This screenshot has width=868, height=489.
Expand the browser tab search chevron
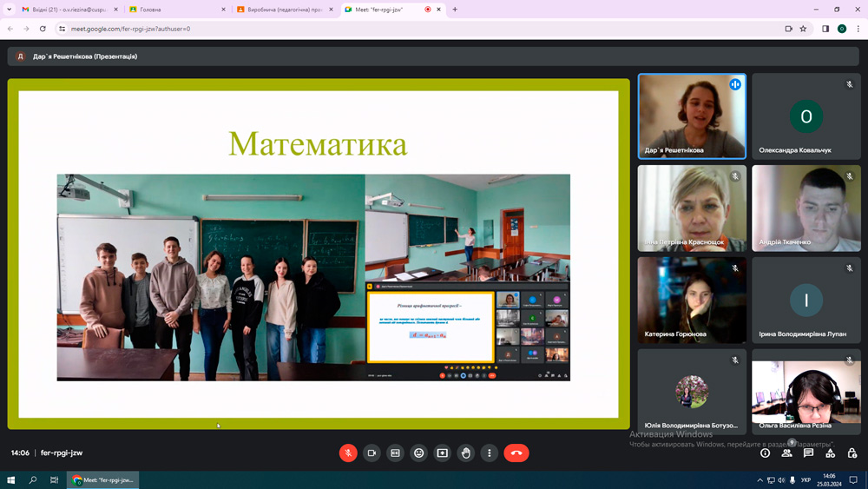(x=9, y=10)
